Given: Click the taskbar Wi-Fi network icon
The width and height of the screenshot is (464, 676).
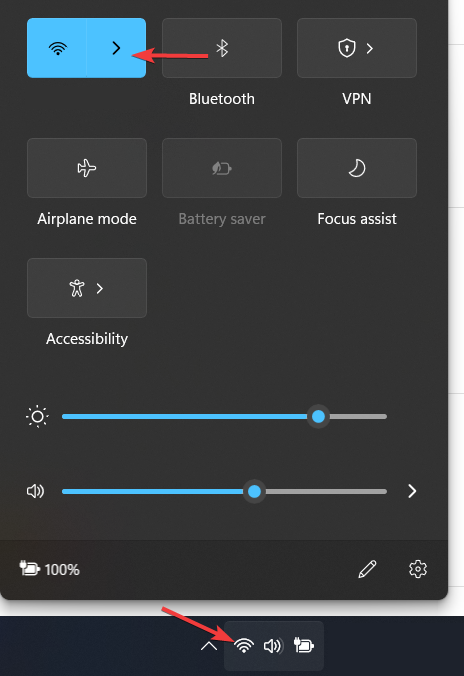Looking at the screenshot, I should coord(244,645).
